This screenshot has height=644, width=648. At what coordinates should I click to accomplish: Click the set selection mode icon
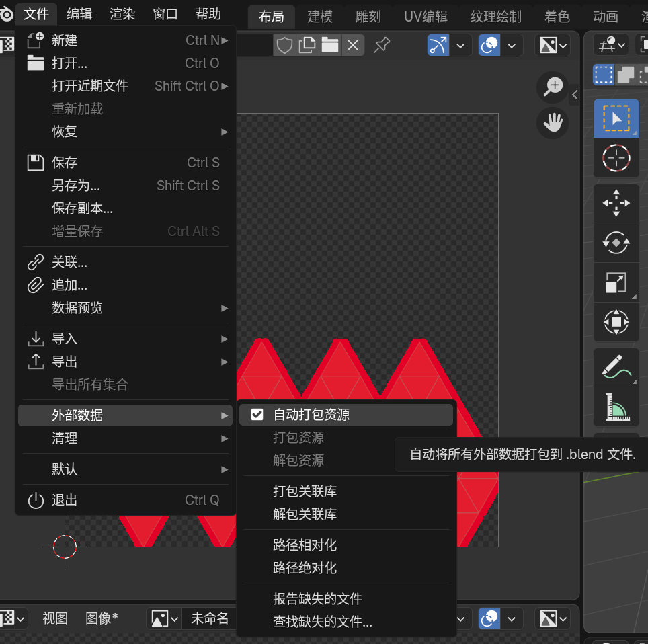pos(604,75)
